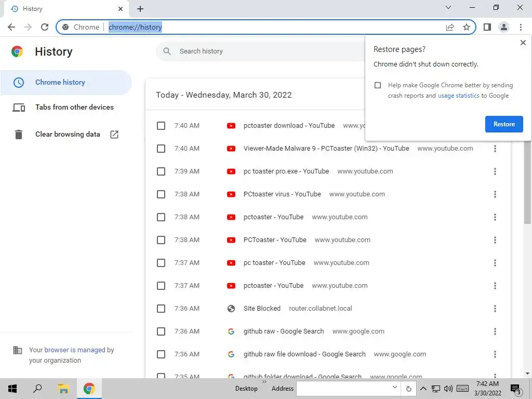The width and height of the screenshot is (532, 399).
Task: Click the Chrome taskbar icon
Action: click(x=89, y=389)
